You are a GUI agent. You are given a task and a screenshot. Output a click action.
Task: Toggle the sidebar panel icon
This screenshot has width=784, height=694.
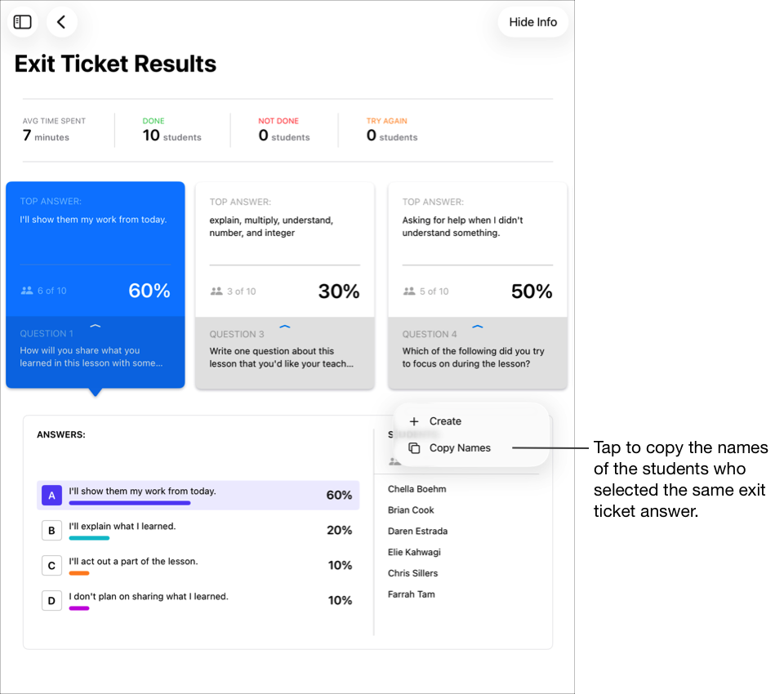point(22,21)
